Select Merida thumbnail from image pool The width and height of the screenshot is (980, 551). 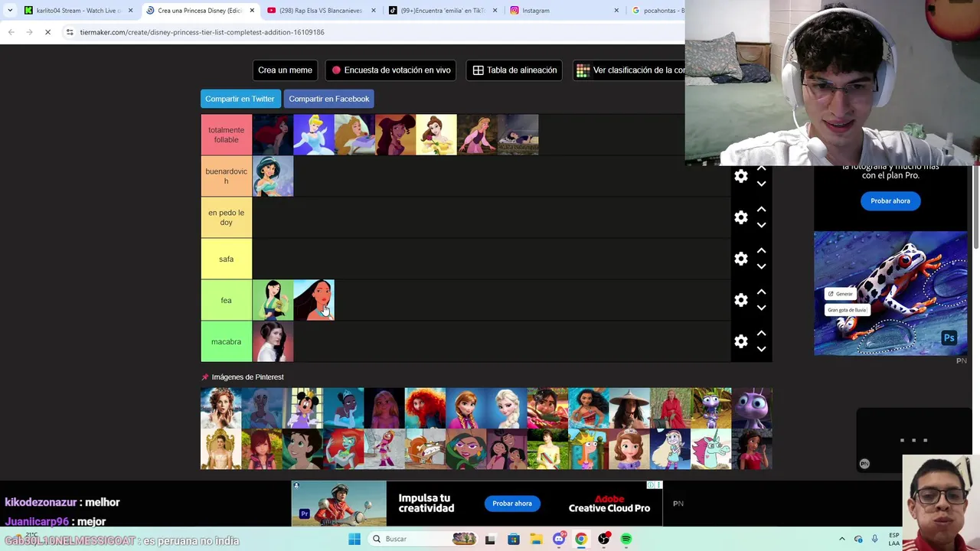point(425,408)
